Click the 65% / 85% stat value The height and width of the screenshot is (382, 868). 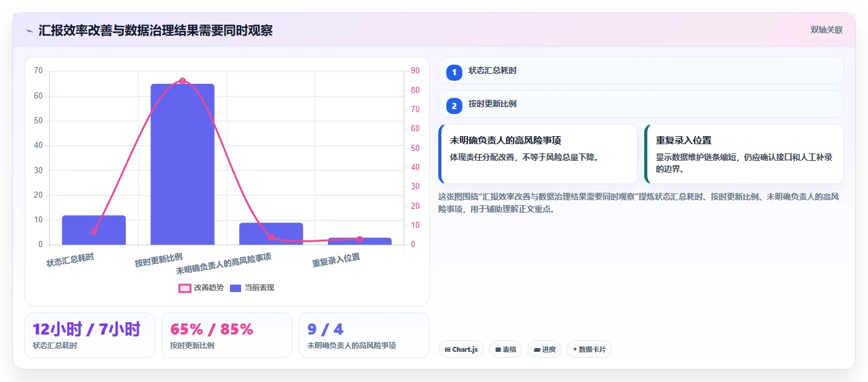click(211, 329)
